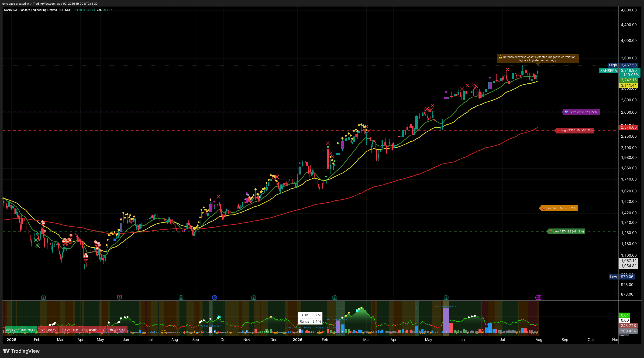Click the RVol: 88 % stat cell
The height and width of the screenshot is (358, 644).
pos(48,330)
